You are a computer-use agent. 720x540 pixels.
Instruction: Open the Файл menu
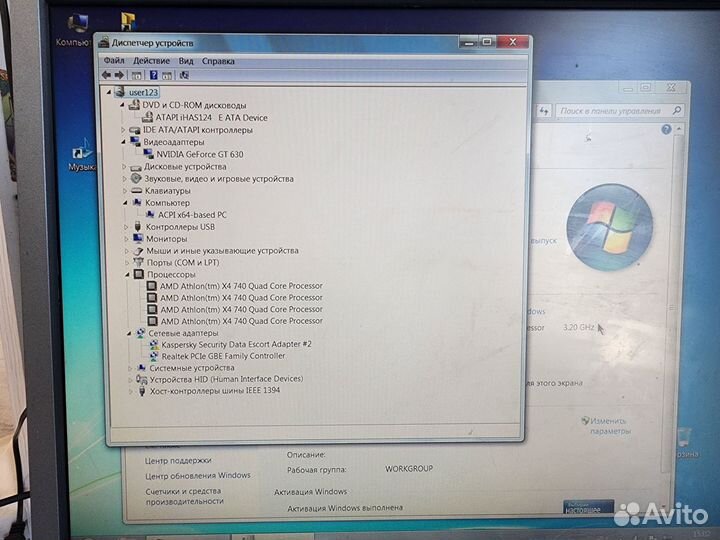(x=114, y=60)
